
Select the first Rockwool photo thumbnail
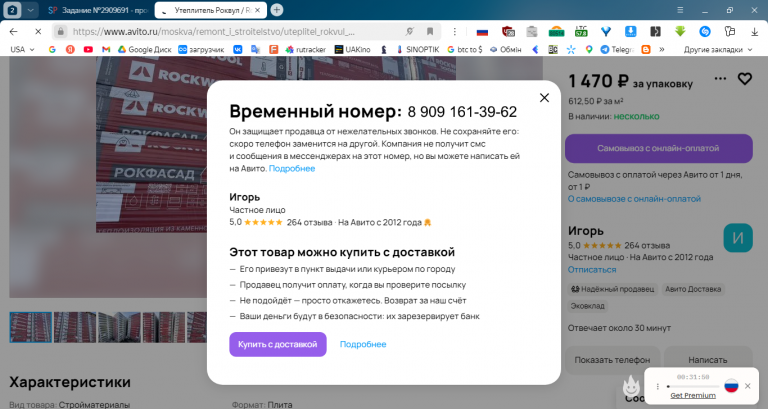30,327
